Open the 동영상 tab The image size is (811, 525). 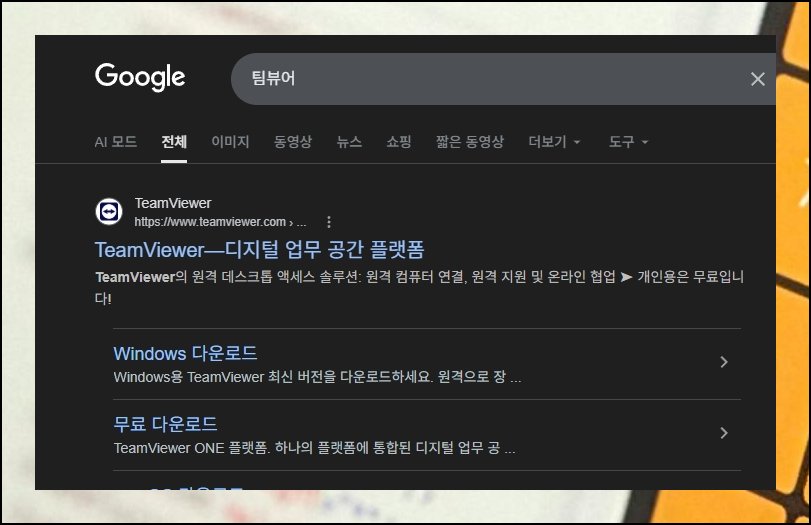tap(293, 142)
